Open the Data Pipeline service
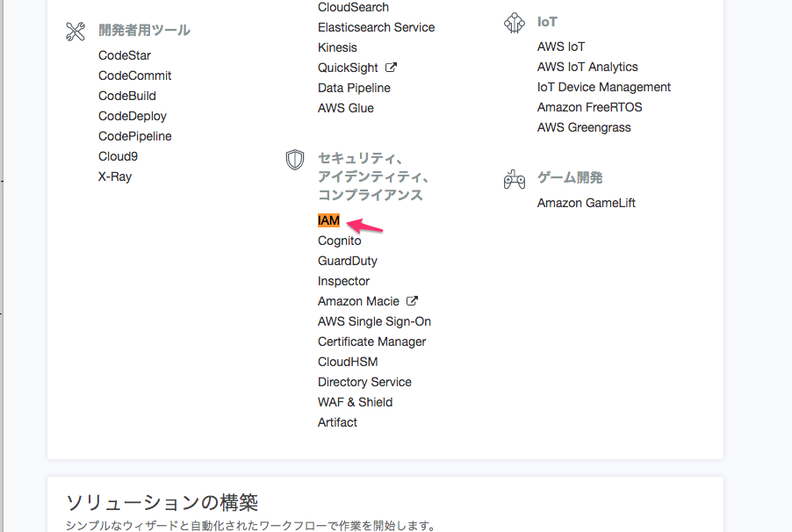Screen dimensions: 792x532 [x=354, y=88]
